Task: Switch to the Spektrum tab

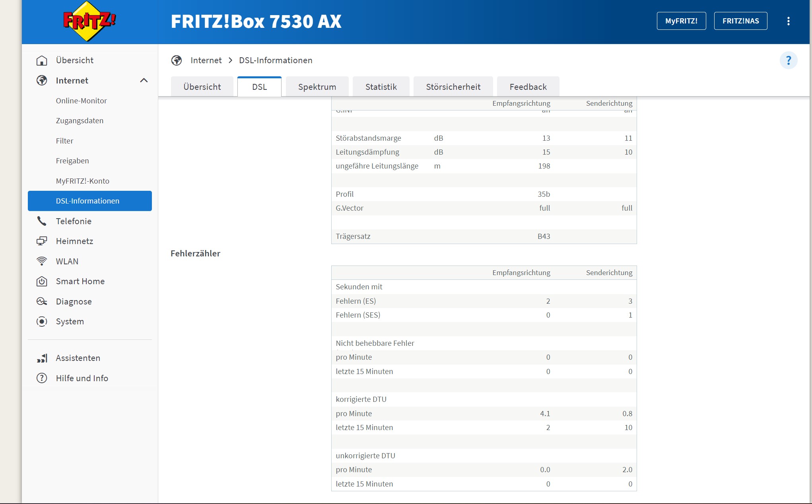Action: point(317,87)
